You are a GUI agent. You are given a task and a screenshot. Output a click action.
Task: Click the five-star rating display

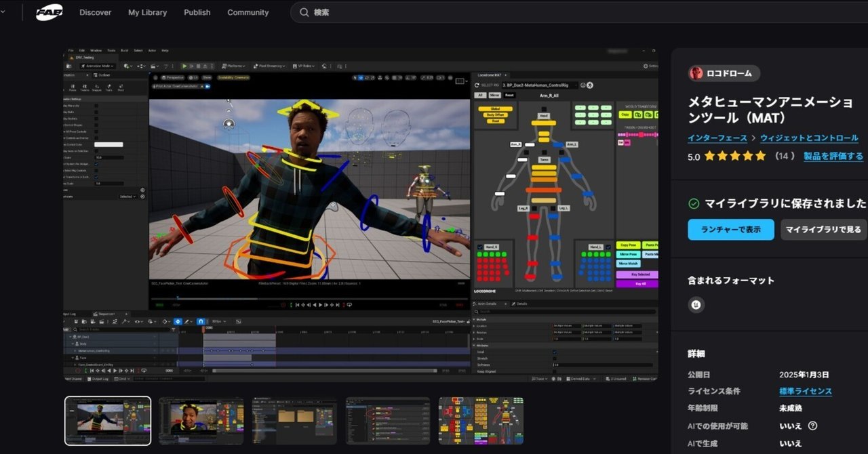(x=735, y=156)
